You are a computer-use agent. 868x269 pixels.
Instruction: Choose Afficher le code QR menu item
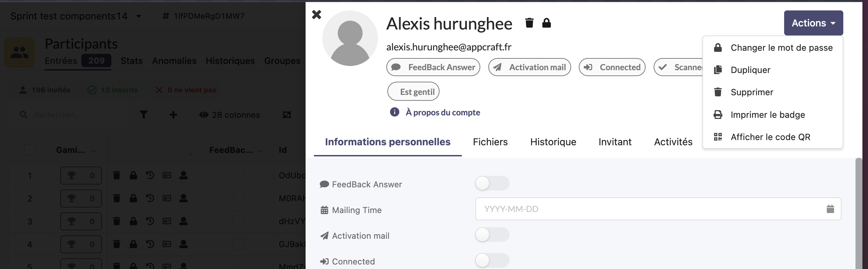click(770, 137)
